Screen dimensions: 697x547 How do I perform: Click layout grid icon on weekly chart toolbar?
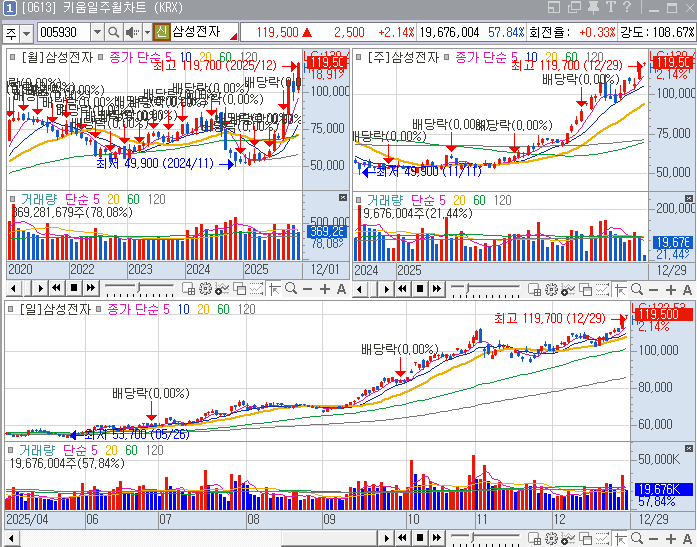click(x=534, y=290)
